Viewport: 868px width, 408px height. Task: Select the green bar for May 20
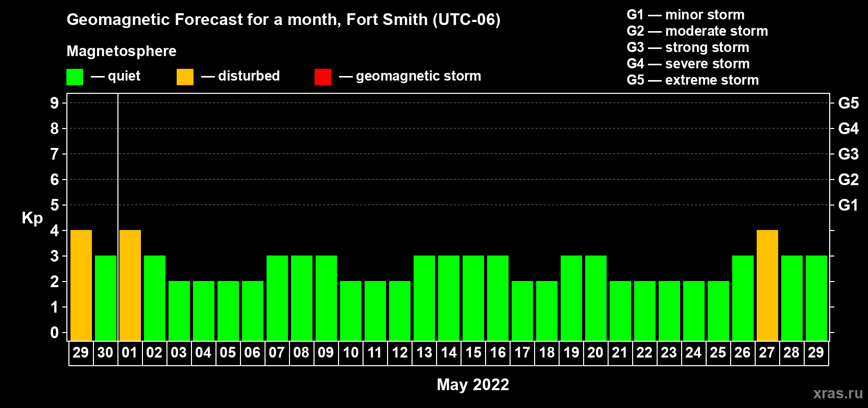coord(596,298)
